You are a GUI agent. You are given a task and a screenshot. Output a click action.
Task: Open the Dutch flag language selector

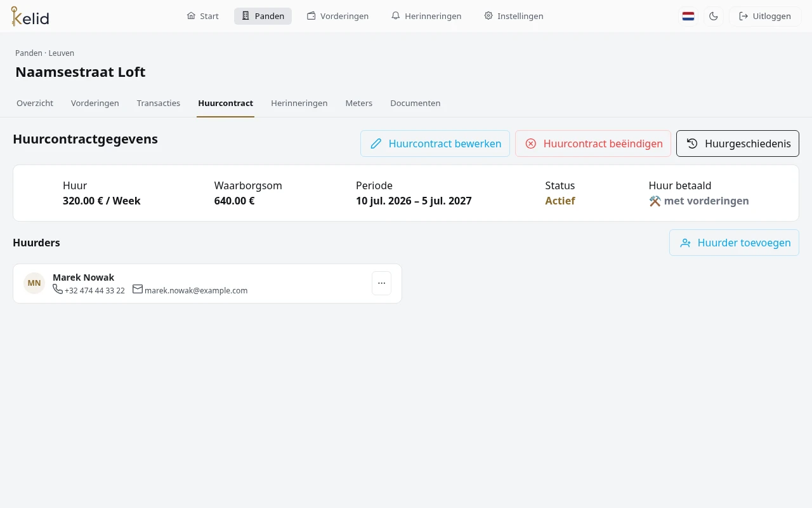click(x=688, y=17)
